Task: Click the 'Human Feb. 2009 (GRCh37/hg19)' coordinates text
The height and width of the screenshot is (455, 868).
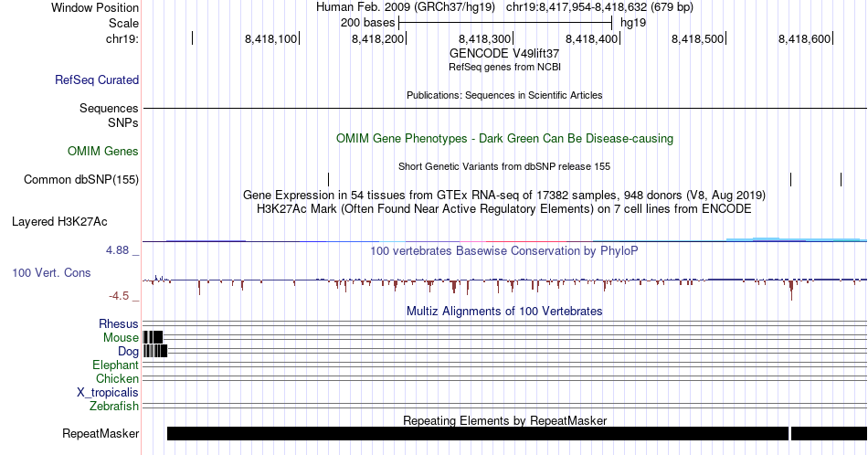Action: point(405,7)
